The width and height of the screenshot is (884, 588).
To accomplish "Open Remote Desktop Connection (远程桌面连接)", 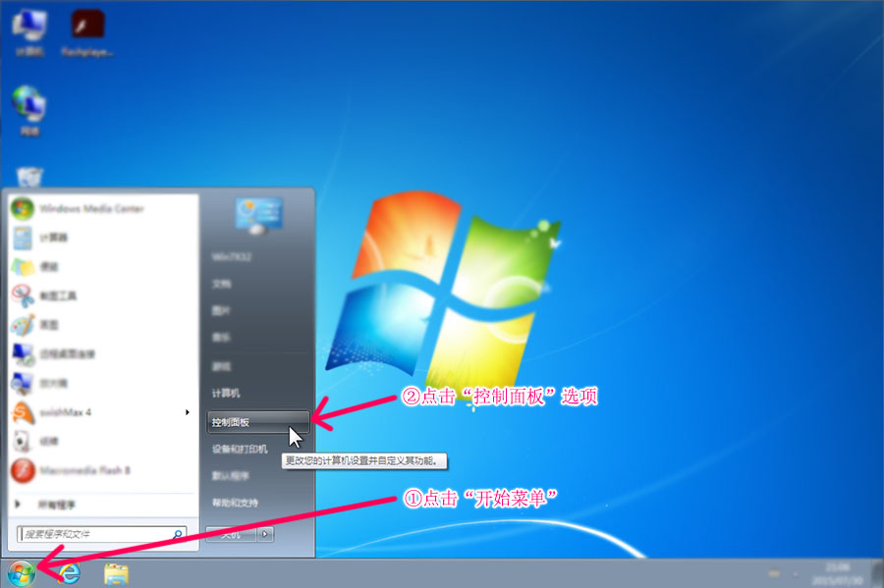I will 103,354.
